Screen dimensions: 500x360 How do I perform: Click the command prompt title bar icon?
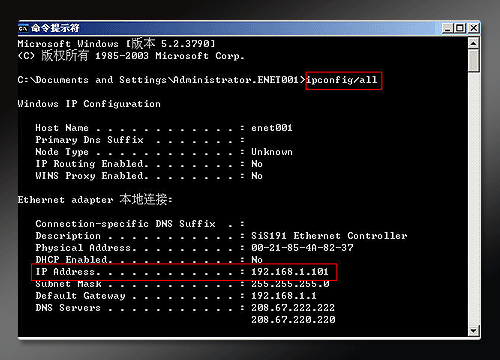click(x=23, y=28)
